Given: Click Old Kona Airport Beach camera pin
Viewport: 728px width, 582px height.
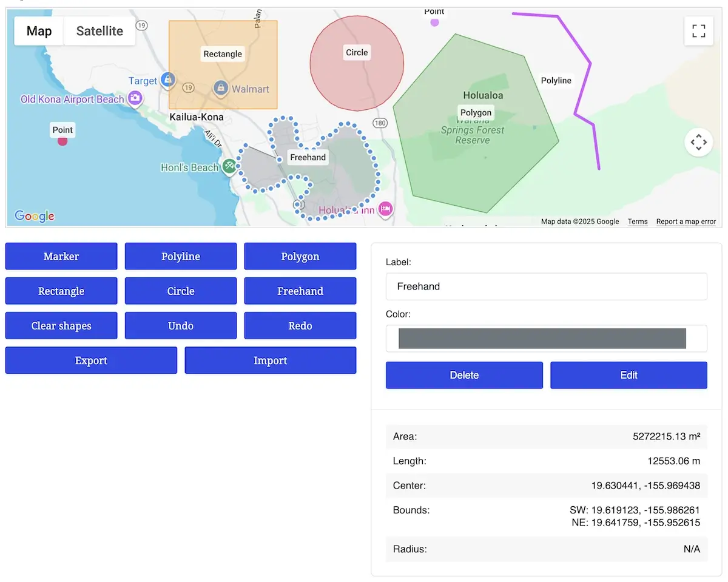Looking at the screenshot, I should (135, 98).
